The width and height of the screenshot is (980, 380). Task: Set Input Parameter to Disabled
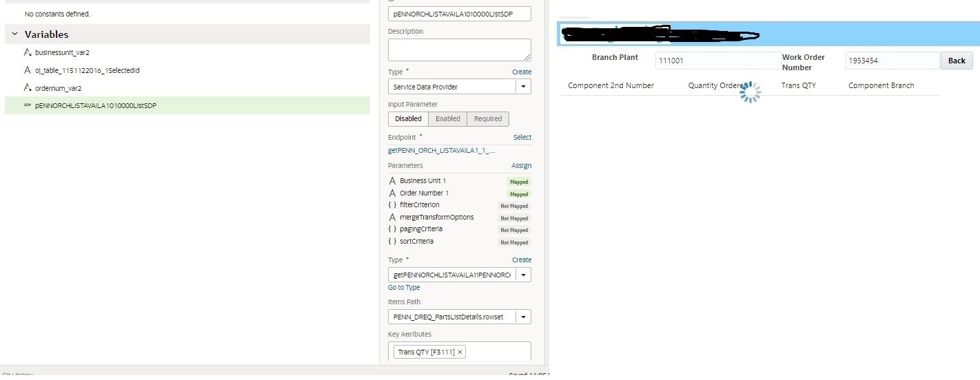408,118
